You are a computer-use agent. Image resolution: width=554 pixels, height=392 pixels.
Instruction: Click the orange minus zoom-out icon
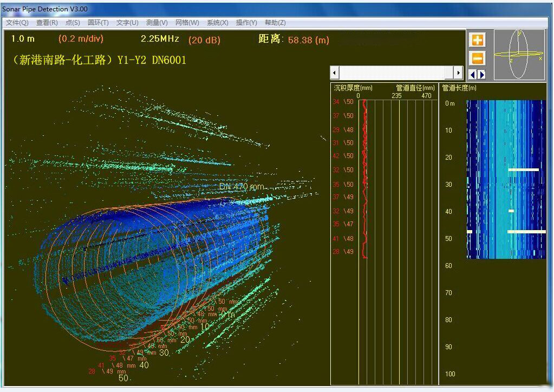(x=478, y=58)
